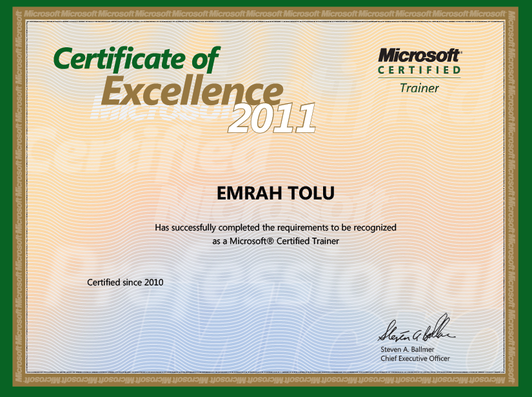Click the gold "Excellence" title word

pos(192,90)
